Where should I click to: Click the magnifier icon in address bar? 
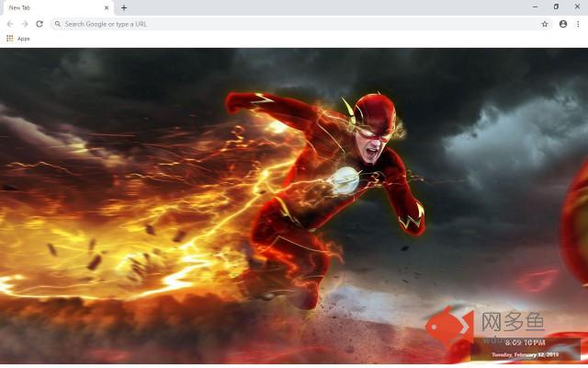(57, 24)
